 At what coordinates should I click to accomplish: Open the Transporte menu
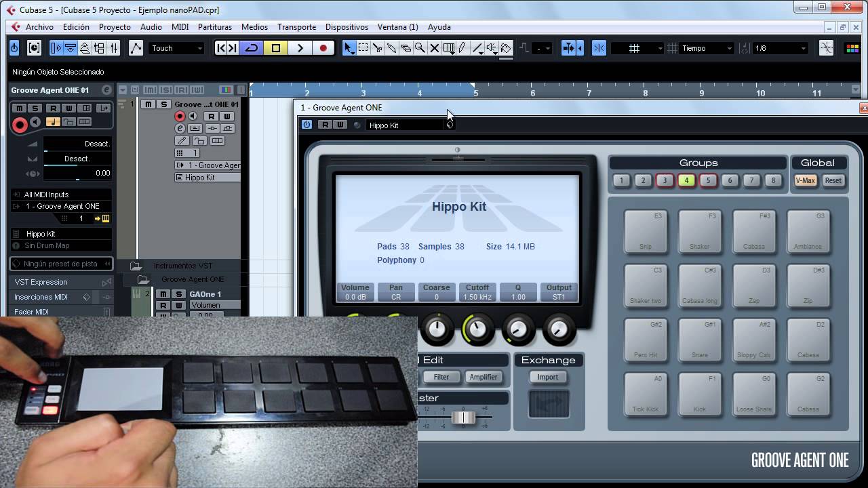coord(296,27)
